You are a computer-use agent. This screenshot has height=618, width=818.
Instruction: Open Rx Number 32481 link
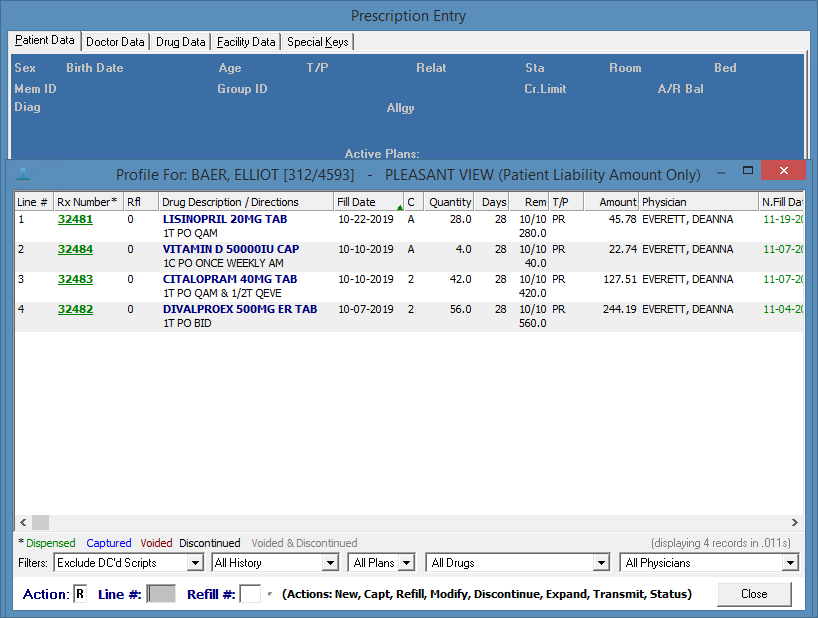tap(75, 219)
